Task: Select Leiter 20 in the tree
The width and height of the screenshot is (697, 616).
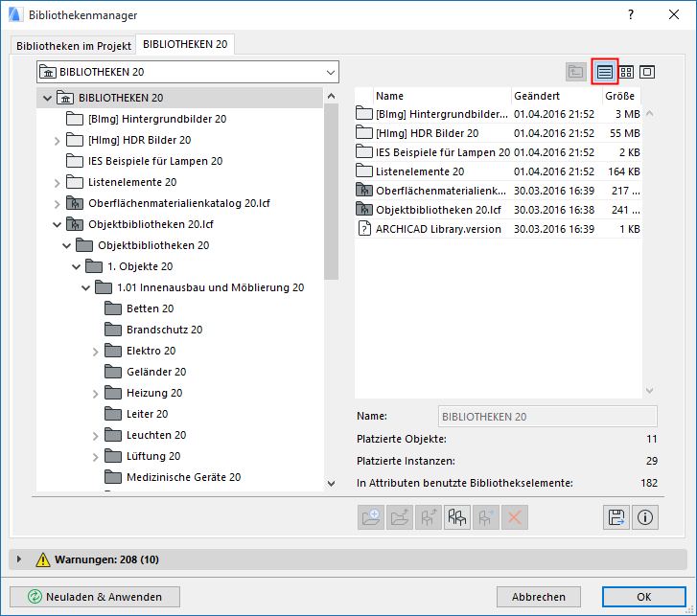Action: click(147, 414)
